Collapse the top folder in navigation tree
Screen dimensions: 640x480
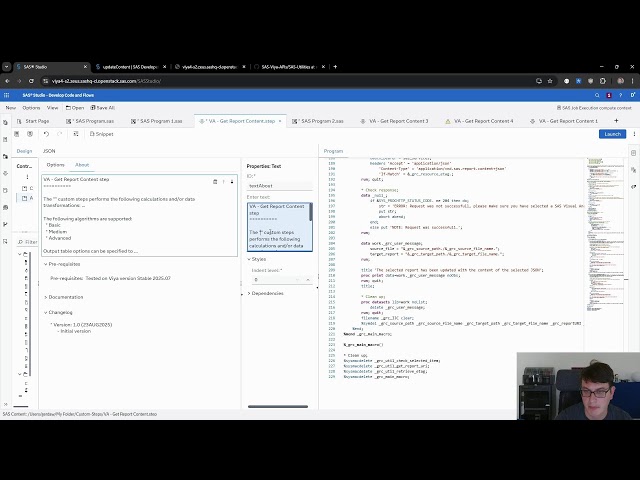tap(20, 254)
